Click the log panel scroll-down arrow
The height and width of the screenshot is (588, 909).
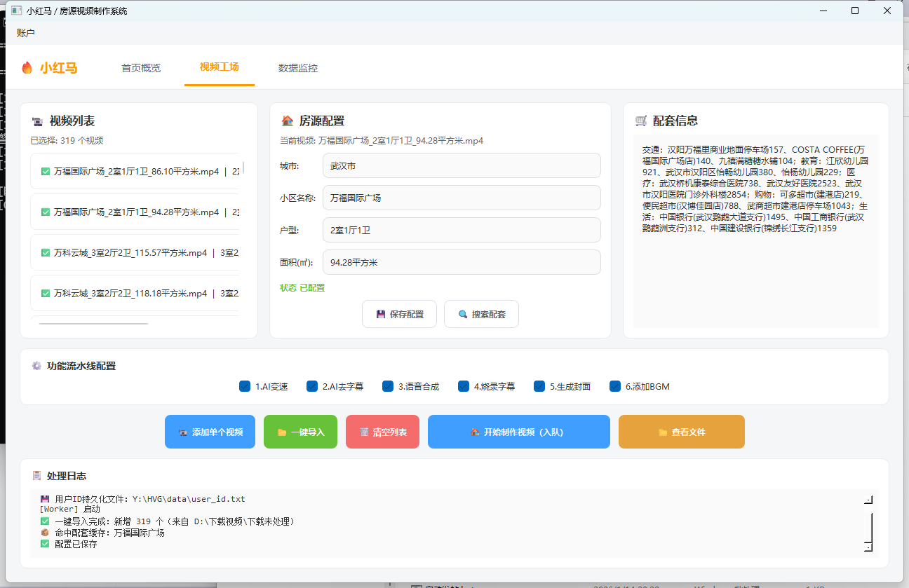pyautogui.click(x=868, y=546)
